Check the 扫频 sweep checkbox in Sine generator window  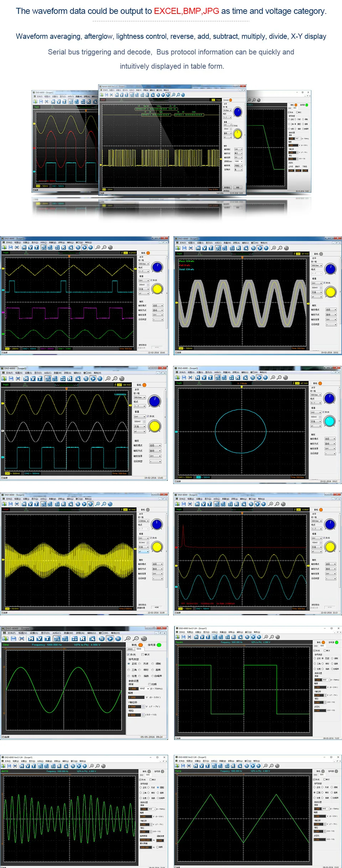click(x=150, y=684)
